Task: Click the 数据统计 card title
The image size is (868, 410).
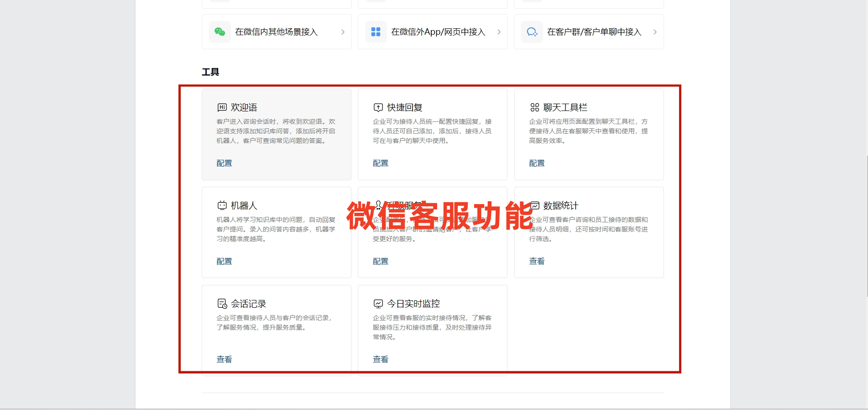Action: tap(561, 205)
